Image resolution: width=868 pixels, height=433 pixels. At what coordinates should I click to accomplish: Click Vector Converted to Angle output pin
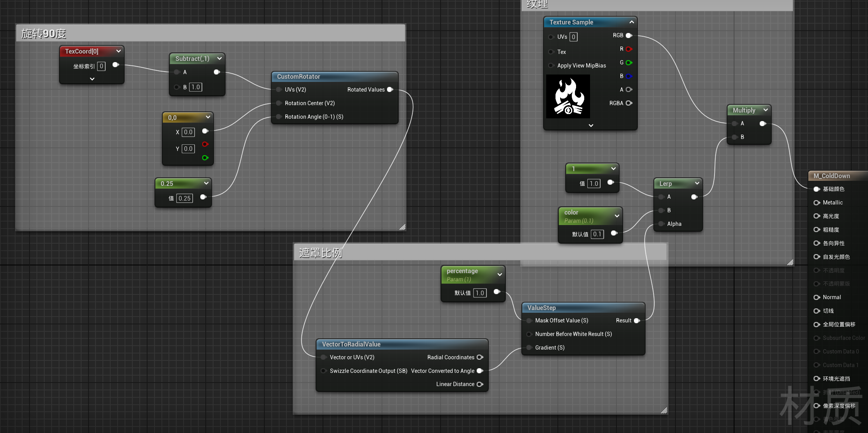[480, 371]
